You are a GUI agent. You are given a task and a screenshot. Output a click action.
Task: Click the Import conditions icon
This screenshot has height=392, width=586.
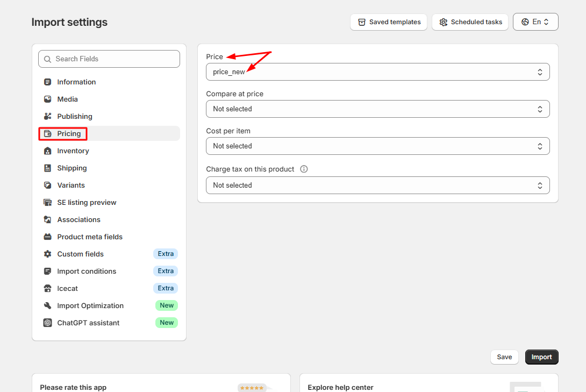click(47, 271)
